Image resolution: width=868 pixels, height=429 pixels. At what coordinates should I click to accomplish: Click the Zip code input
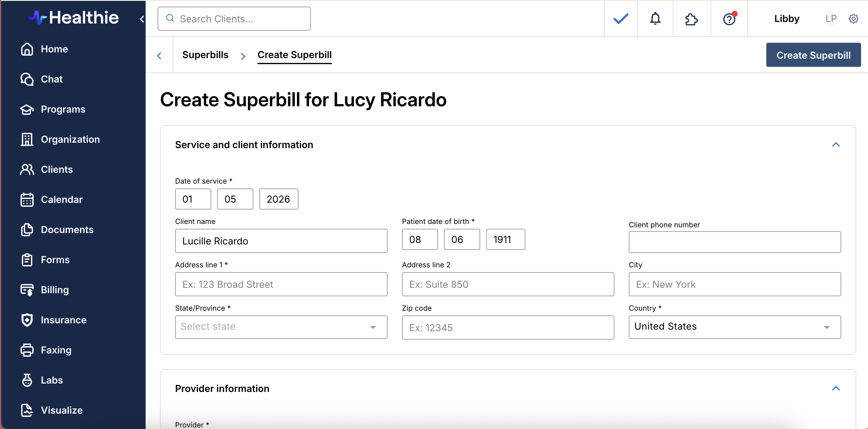(508, 328)
